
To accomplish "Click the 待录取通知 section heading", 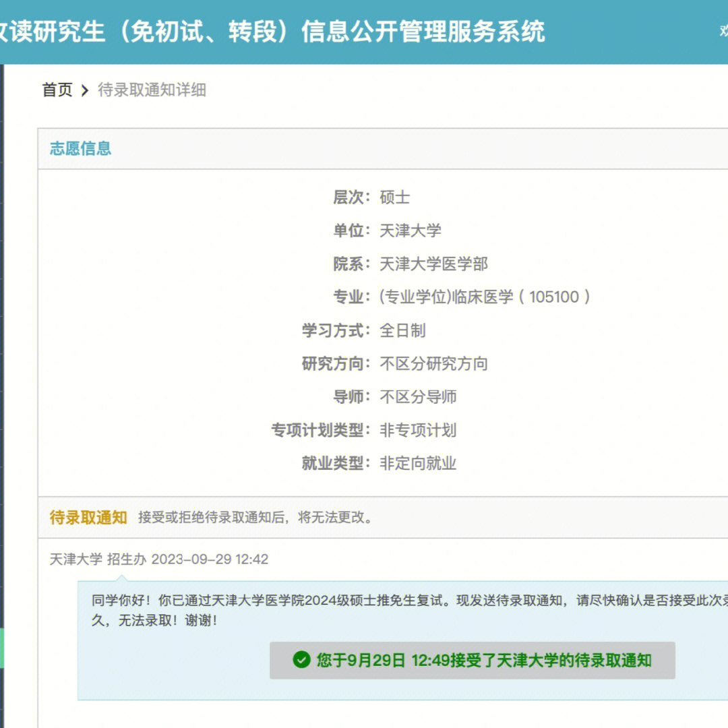I will pos(88,517).
